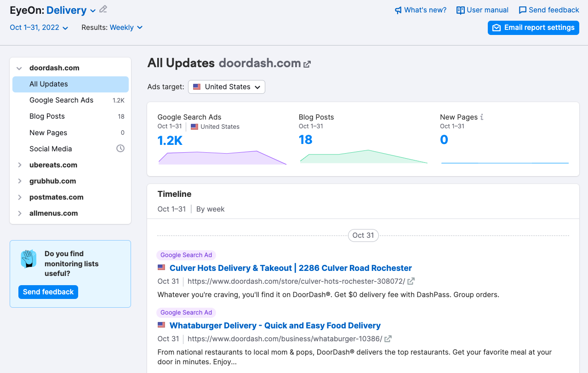The height and width of the screenshot is (373, 588).
Task: Click the Google Search Ads 1.2K value
Action: click(170, 141)
